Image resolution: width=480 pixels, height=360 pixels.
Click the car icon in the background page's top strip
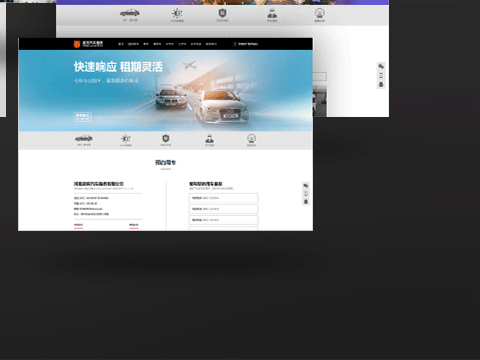[x=130, y=13]
